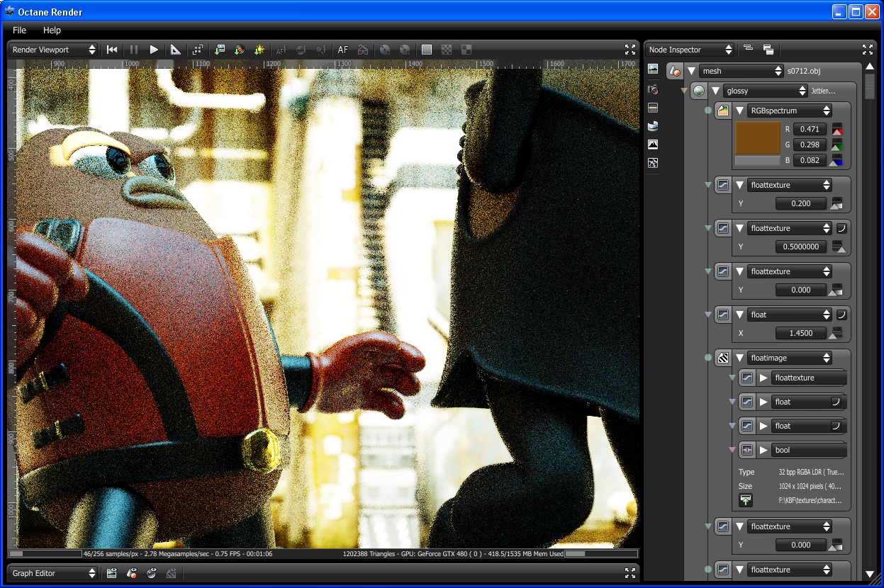Click the color wheel save icon
The width and height of the screenshot is (884, 588).
[240, 50]
